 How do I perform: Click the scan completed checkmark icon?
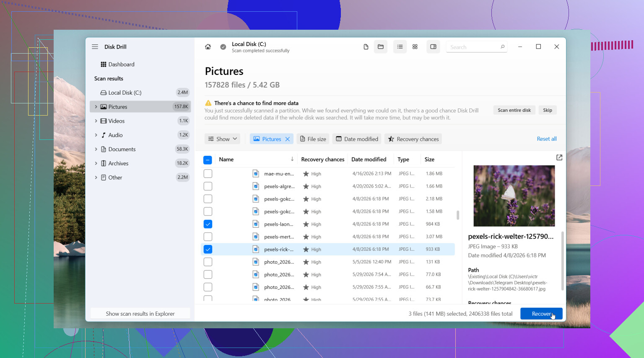[223, 47]
